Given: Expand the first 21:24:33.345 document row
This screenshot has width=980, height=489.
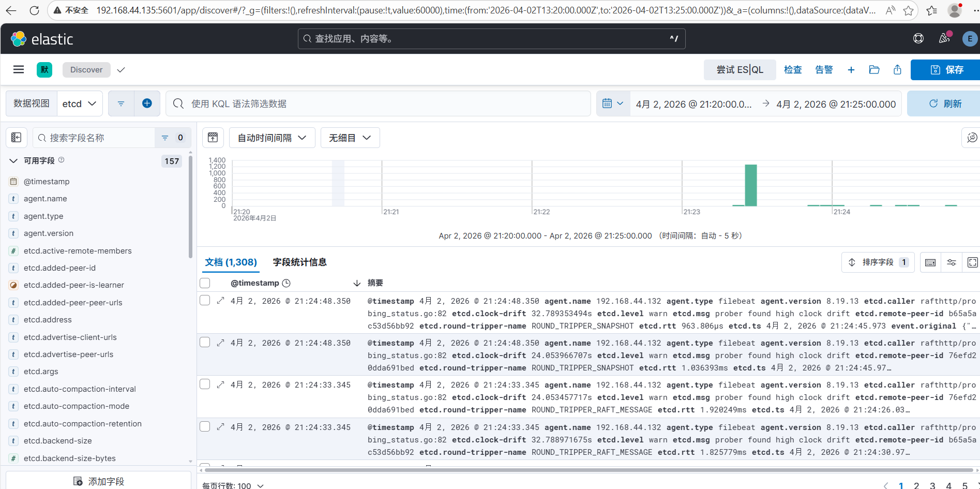Looking at the screenshot, I should (220, 384).
